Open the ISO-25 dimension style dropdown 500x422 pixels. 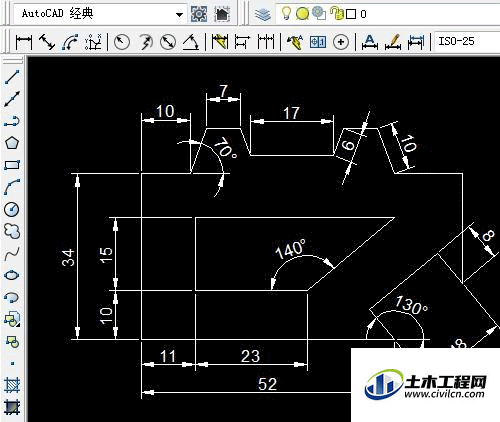[x=466, y=41]
